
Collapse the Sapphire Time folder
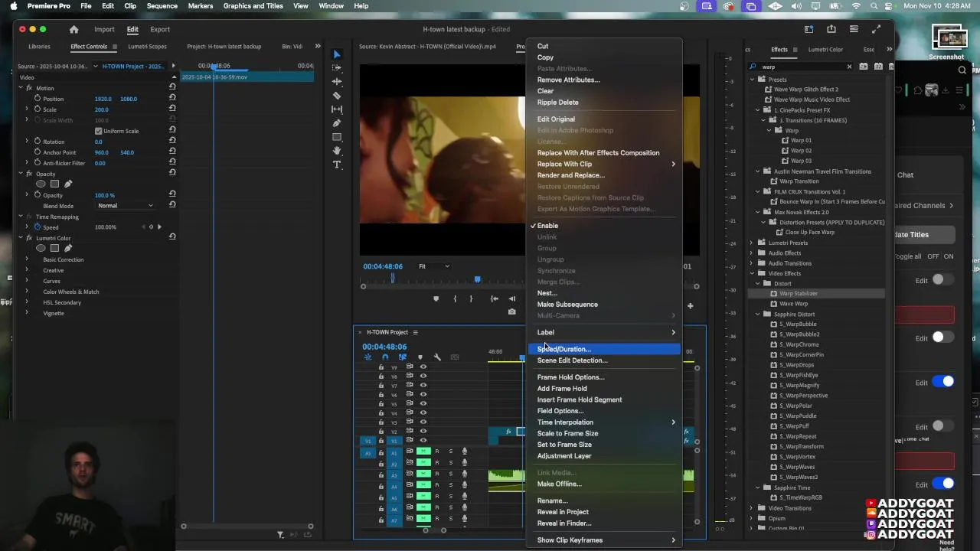point(758,487)
